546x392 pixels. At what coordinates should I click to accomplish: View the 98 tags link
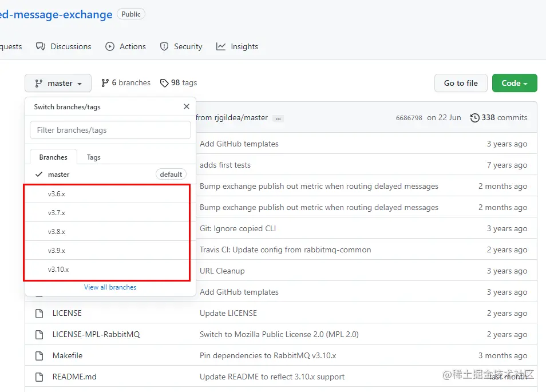[179, 83]
